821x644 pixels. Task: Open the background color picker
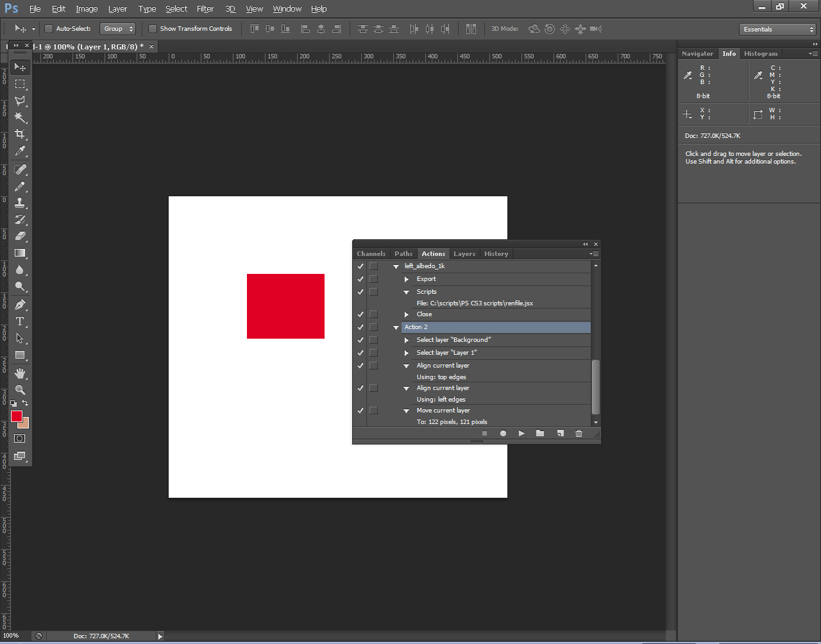coord(25,424)
